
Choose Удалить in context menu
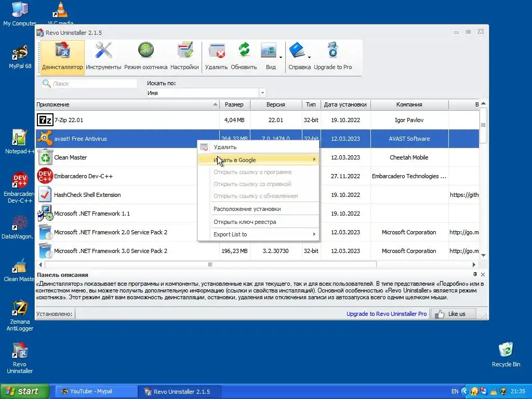click(x=258, y=147)
